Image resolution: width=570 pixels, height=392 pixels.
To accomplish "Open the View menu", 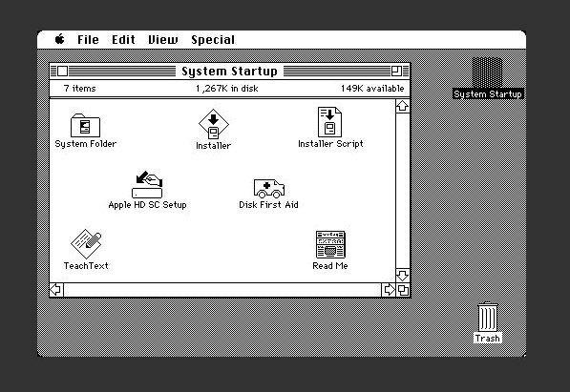I will coord(163,40).
